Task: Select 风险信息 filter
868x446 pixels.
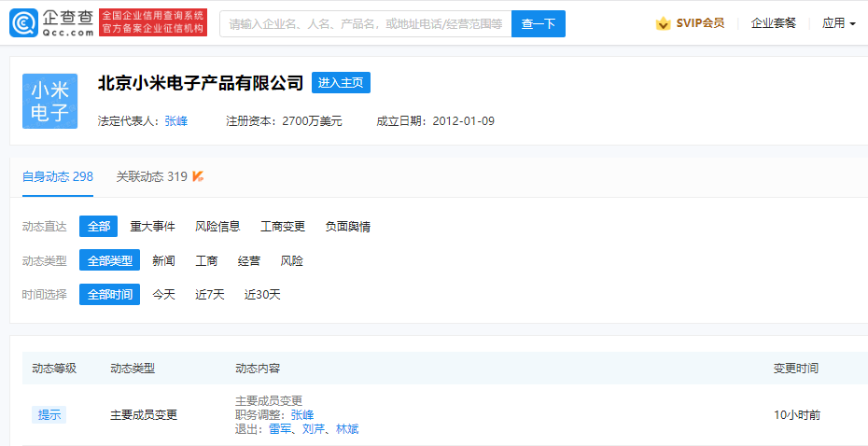Action: [217, 227]
